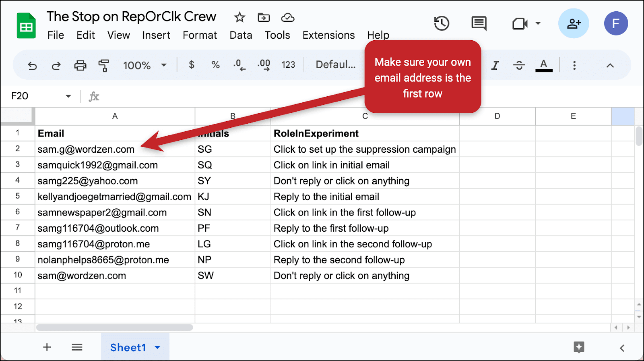
Task: Click the select all corner box
Action: click(17, 116)
